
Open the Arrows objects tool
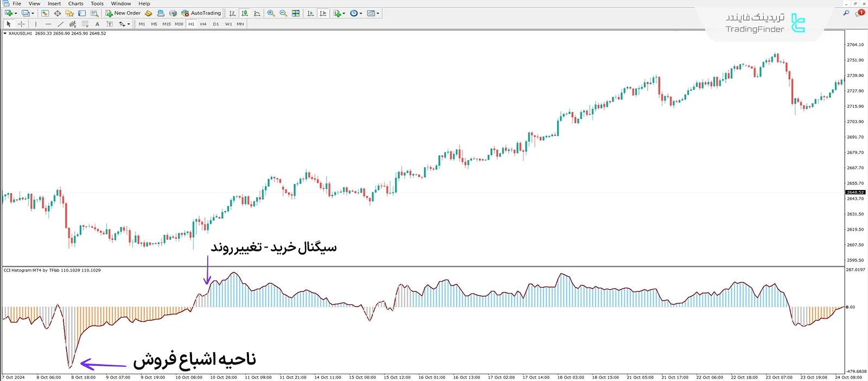(122, 24)
